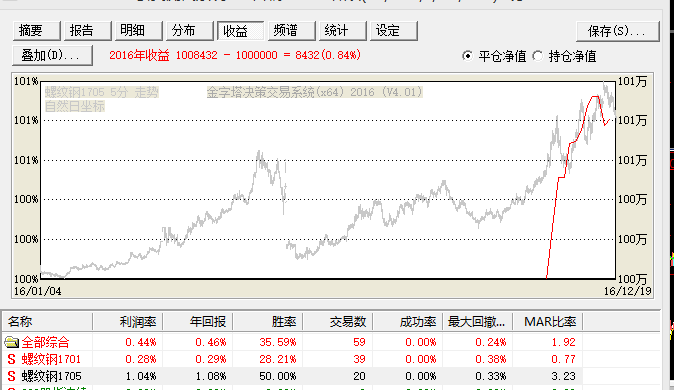Click the folder icon beside 全部综合
Viewport: 674px width, 390px height.
pos(12,342)
